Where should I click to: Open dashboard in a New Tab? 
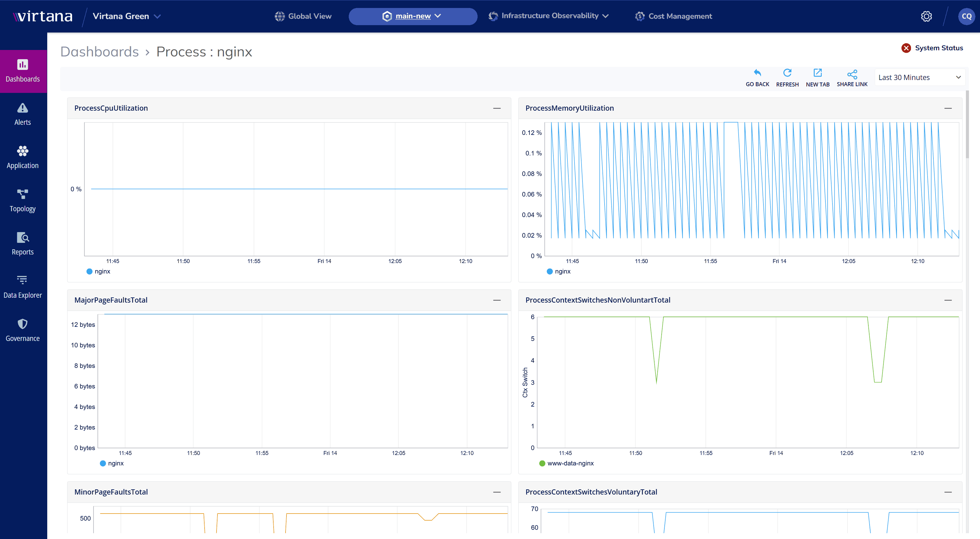[x=817, y=78]
